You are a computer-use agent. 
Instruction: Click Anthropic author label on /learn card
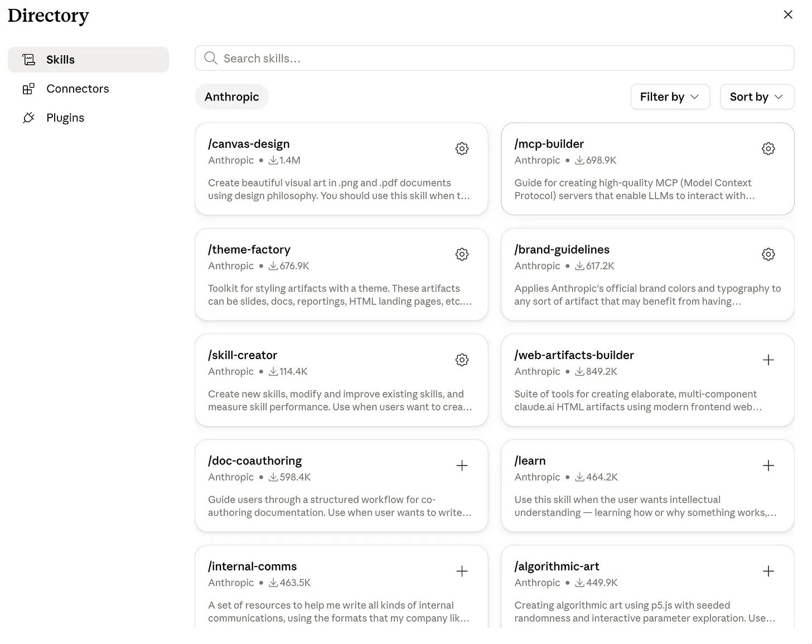point(537,477)
